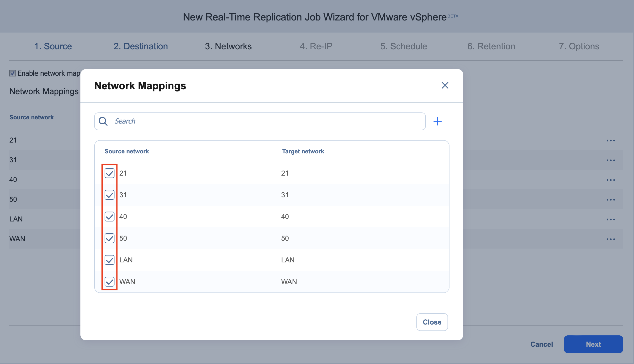Viewport: 634px width, 364px height.
Task: Click the Next button
Action: pyautogui.click(x=593, y=345)
